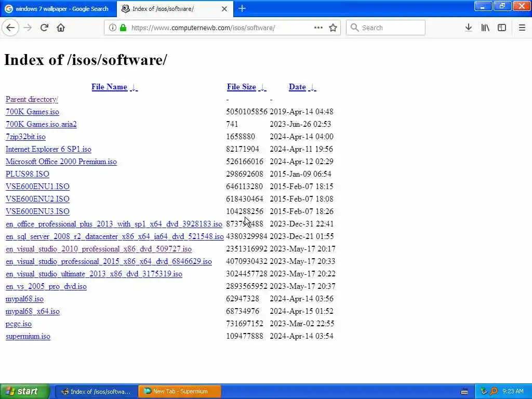Reload the current page
The image size is (532, 399).
pyautogui.click(x=44, y=28)
